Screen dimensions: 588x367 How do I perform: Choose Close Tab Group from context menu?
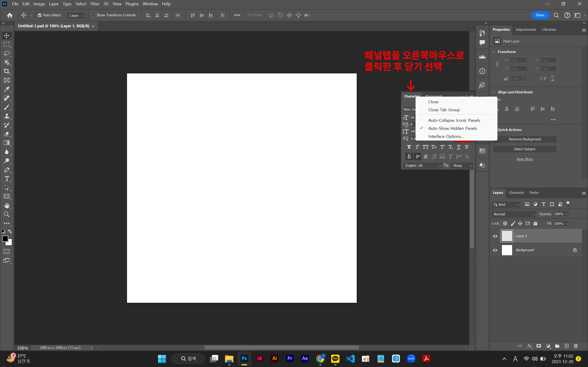click(444, 110)
